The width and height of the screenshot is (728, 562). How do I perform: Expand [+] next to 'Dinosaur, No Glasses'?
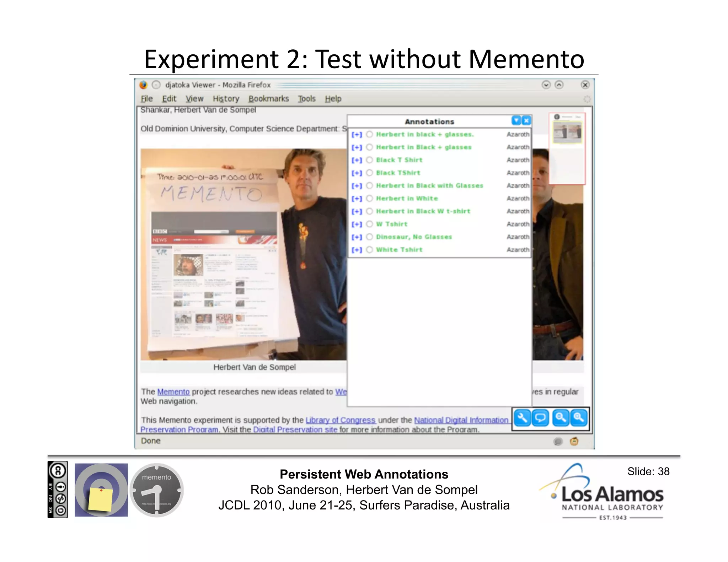click(x=357, y=237)
